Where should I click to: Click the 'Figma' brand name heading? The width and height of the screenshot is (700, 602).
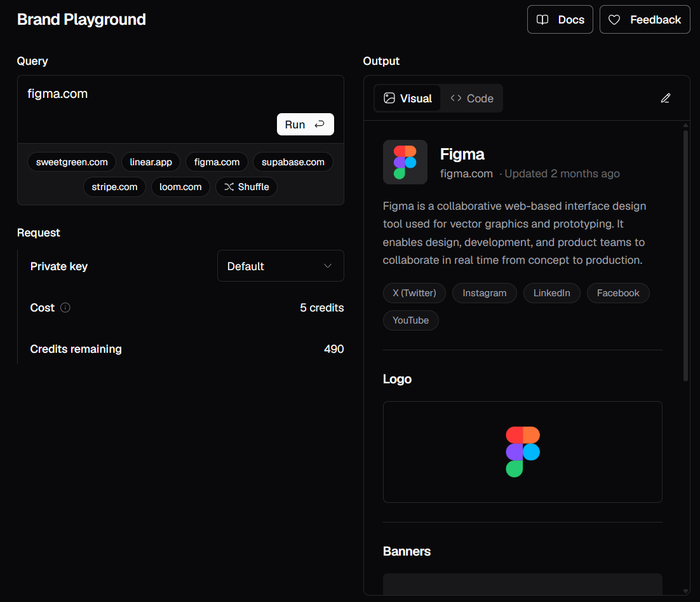(462, 154)
